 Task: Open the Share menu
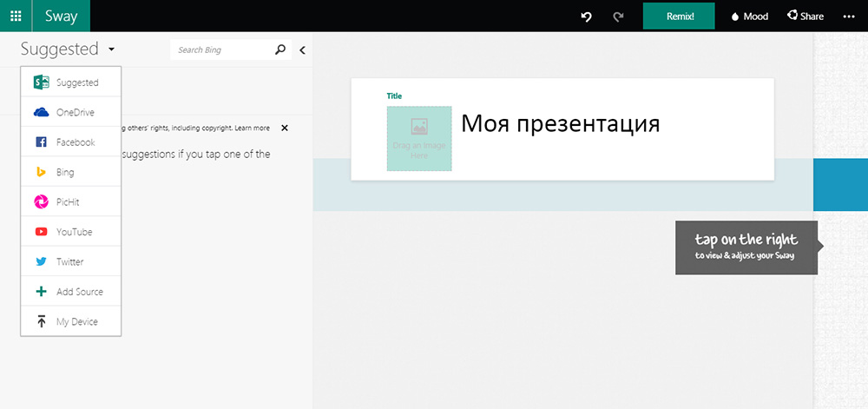pyautogui.click(x=806, y=16)
